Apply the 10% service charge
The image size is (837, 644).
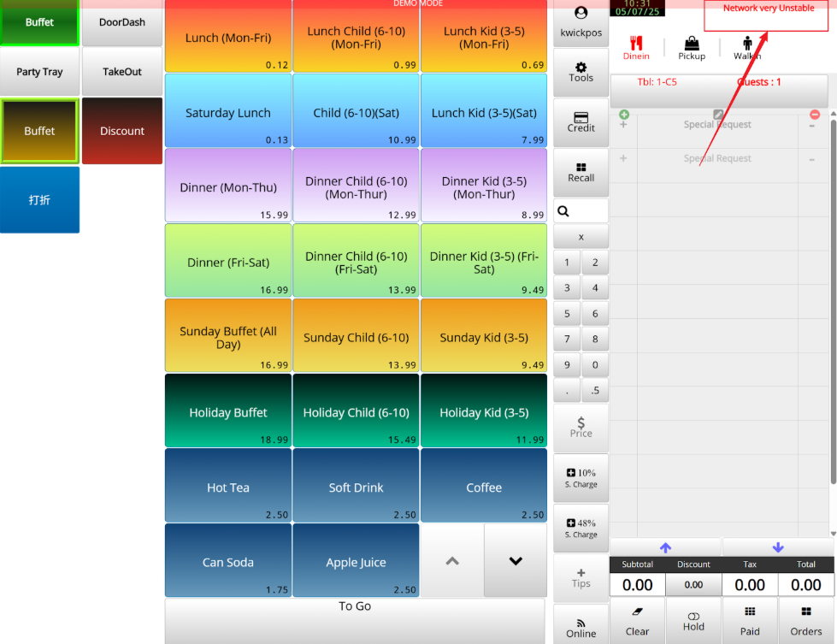(581, 478)
